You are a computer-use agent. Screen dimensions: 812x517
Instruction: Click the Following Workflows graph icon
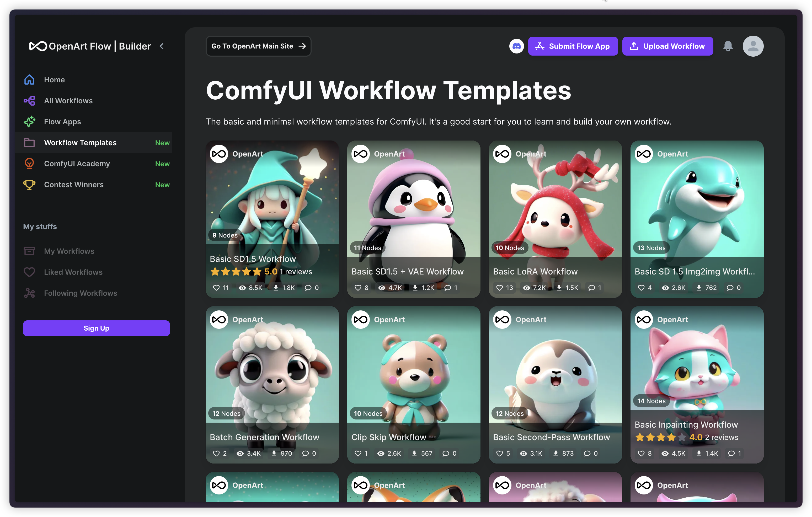click(29, 293)
